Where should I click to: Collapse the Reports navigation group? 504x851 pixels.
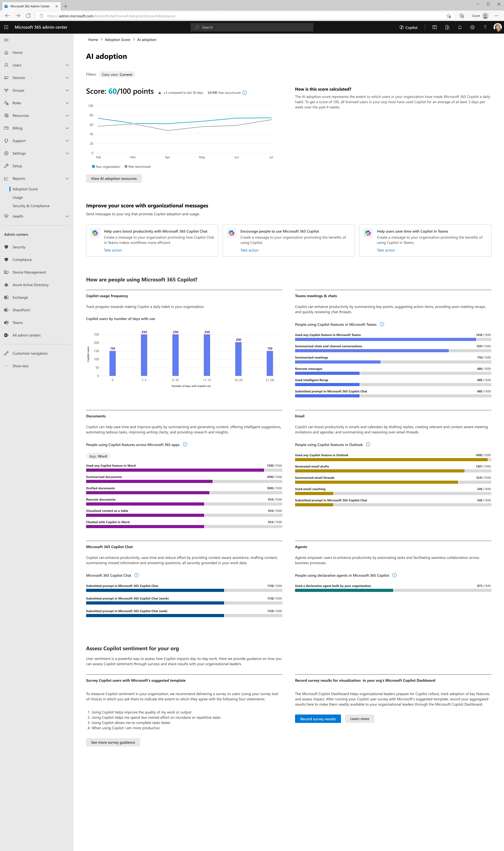point(67,179)
